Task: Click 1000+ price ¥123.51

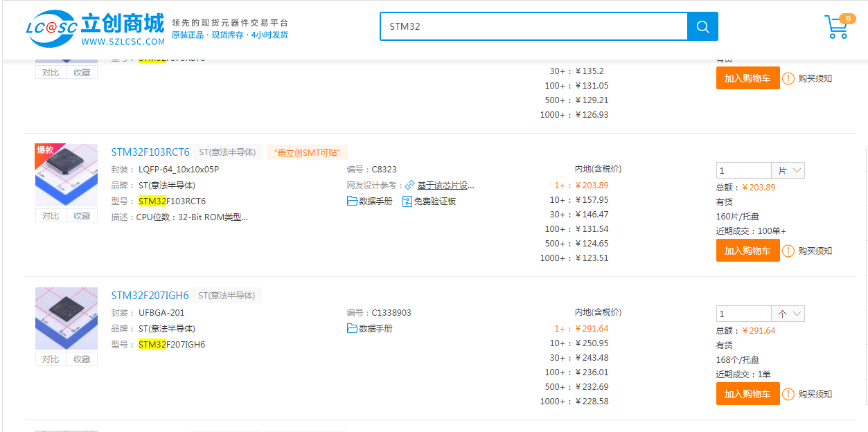Action: (592, 258)
